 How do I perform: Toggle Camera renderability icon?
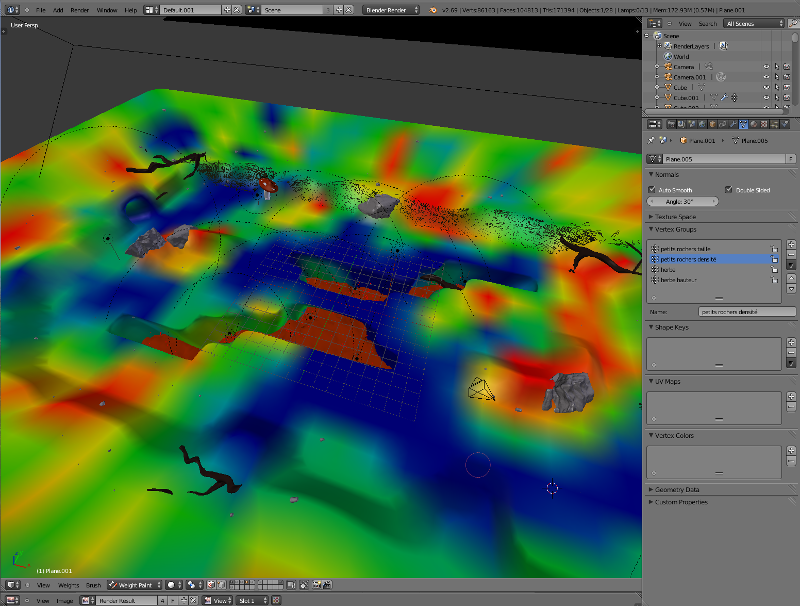787,67
